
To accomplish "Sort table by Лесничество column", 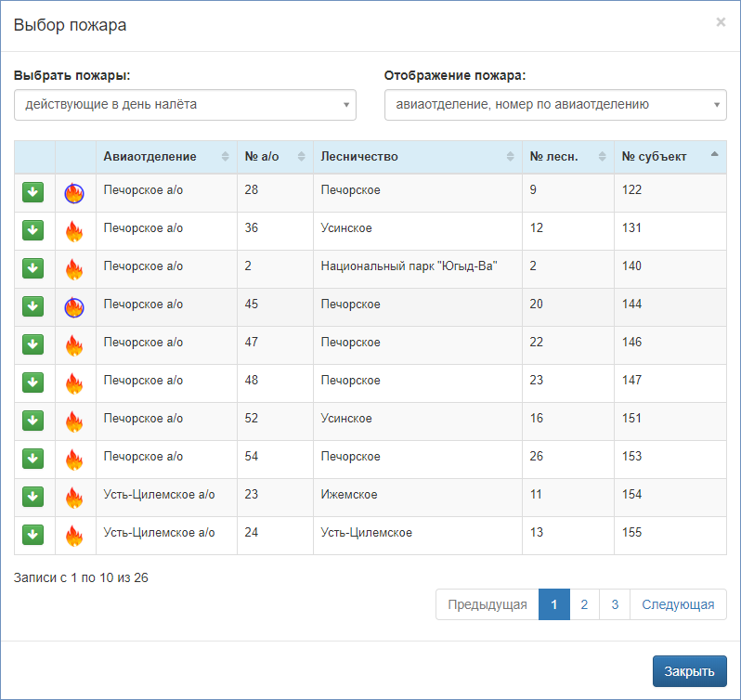I will click(417, 157).
